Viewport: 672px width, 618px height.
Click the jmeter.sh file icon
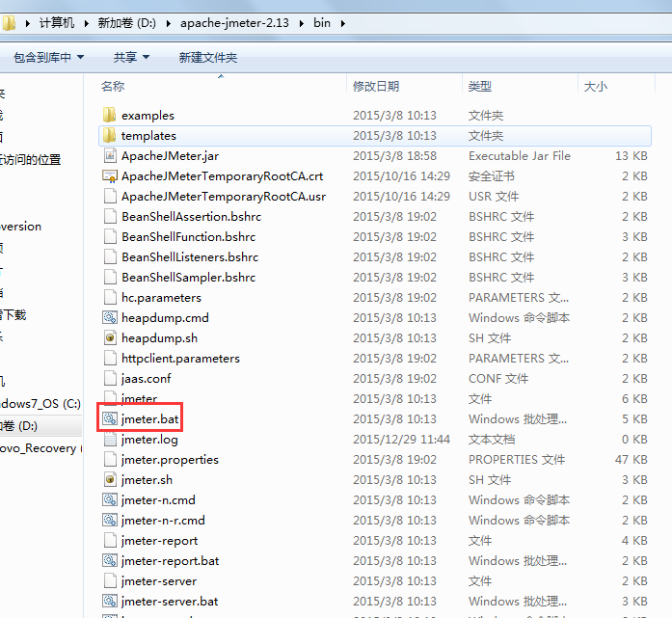coord(109,480)
